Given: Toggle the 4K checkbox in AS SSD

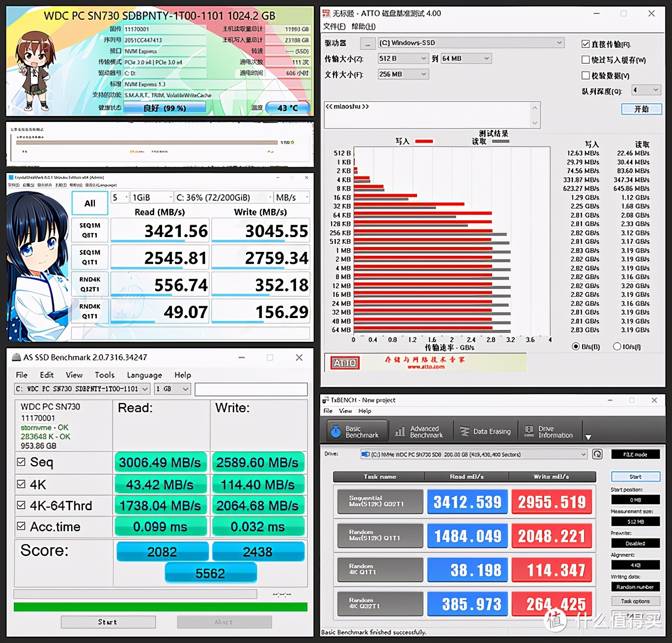Looking at the screenshot, I should click(x=21, y=484).
